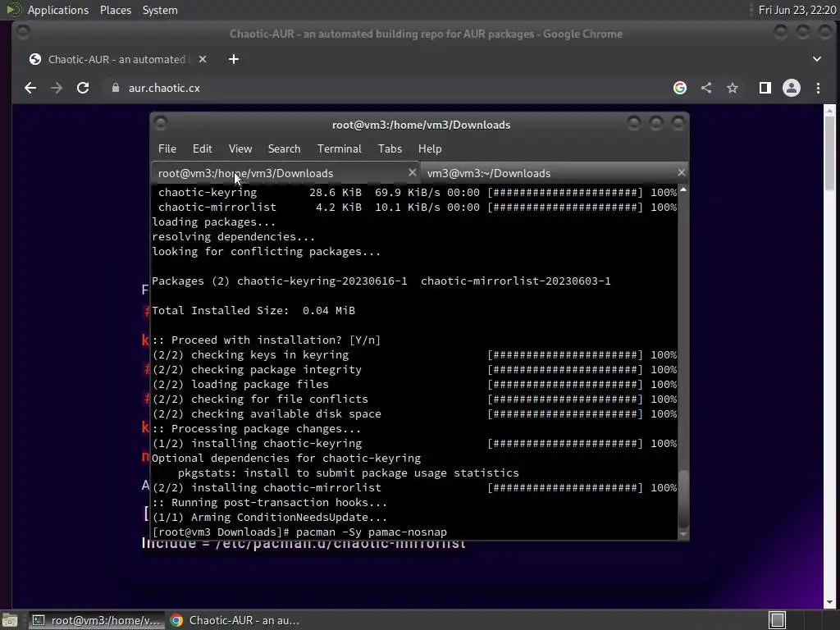Open the Places menu
The image size is (840, 630).
tap(115, 10)
